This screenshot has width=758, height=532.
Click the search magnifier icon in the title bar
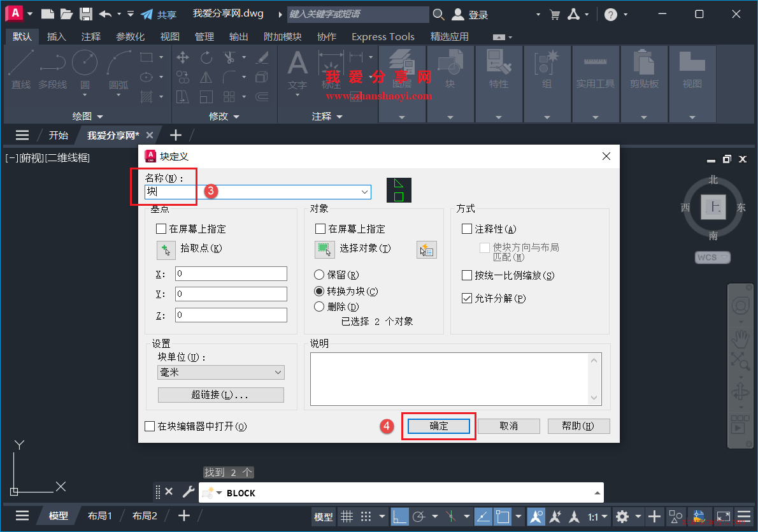(x=438, y=15)
